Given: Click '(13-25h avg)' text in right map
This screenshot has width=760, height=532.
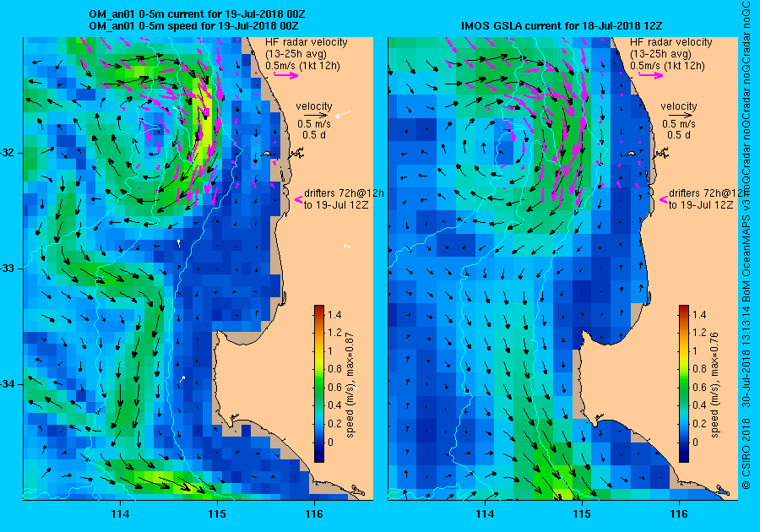Looking at the screenshot, I should pyautogui.click(x=661, y=54).
